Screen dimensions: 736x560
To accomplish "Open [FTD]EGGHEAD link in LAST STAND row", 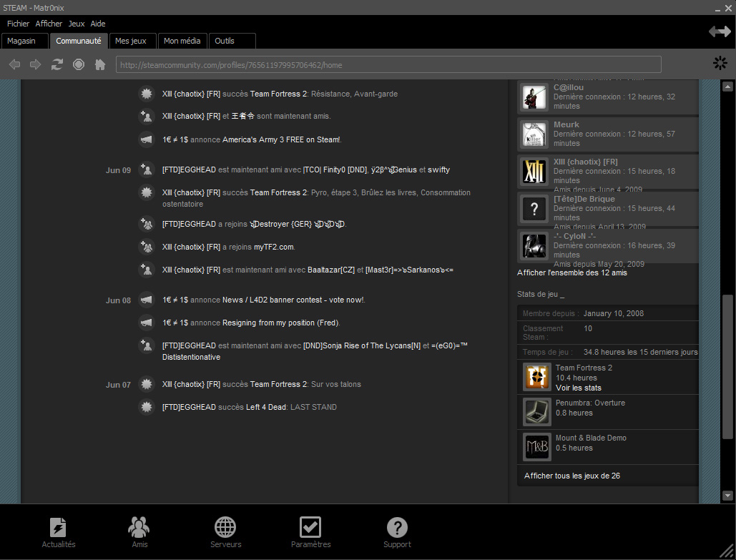I will pyautogui.click(x=189, y=407).
